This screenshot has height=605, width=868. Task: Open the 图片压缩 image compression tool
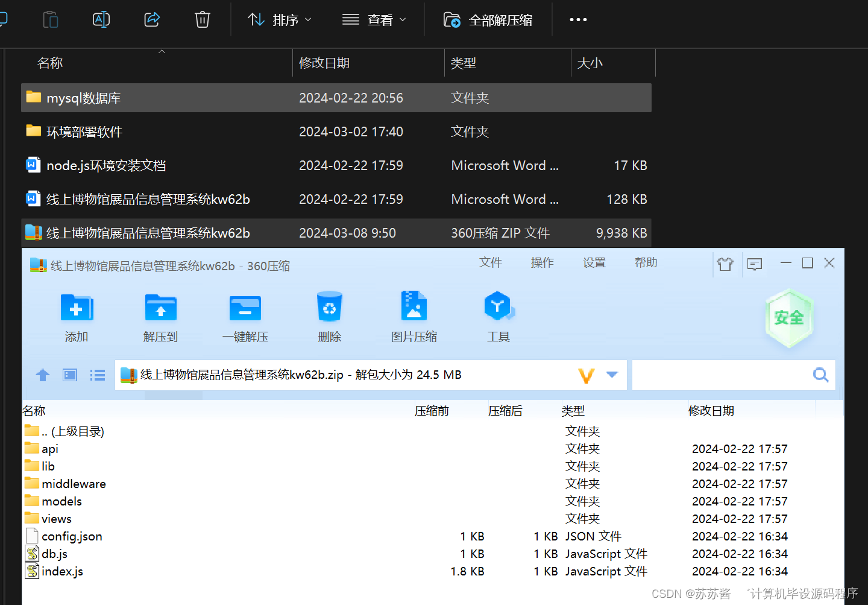(414, 315)
